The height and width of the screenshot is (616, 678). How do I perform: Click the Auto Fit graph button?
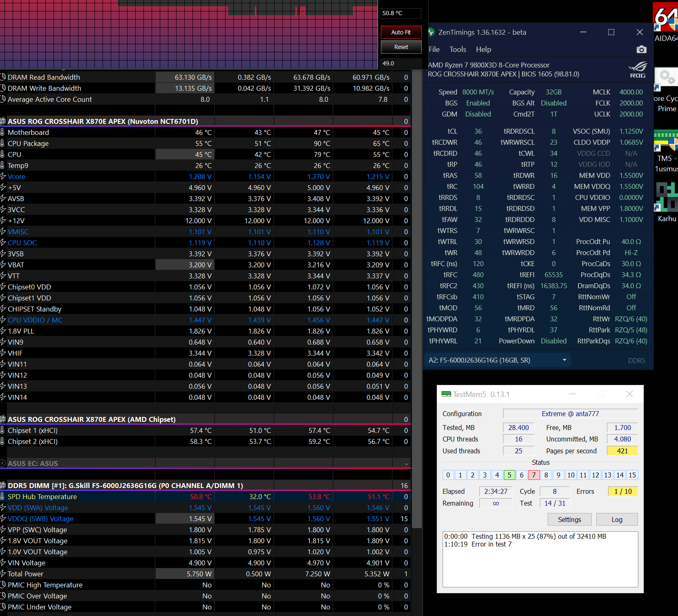click(x=401, y=32)
